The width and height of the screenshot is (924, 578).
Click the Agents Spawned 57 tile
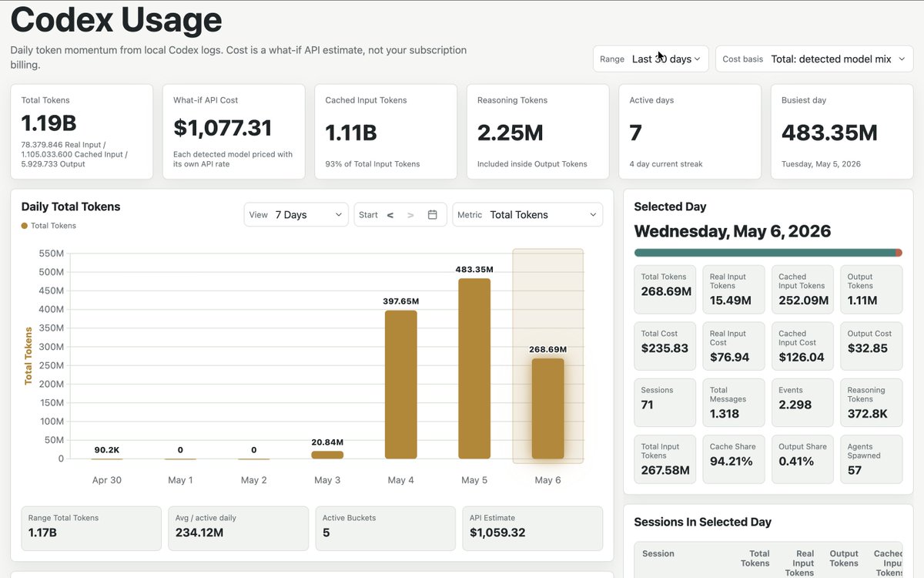coord(872,459)
